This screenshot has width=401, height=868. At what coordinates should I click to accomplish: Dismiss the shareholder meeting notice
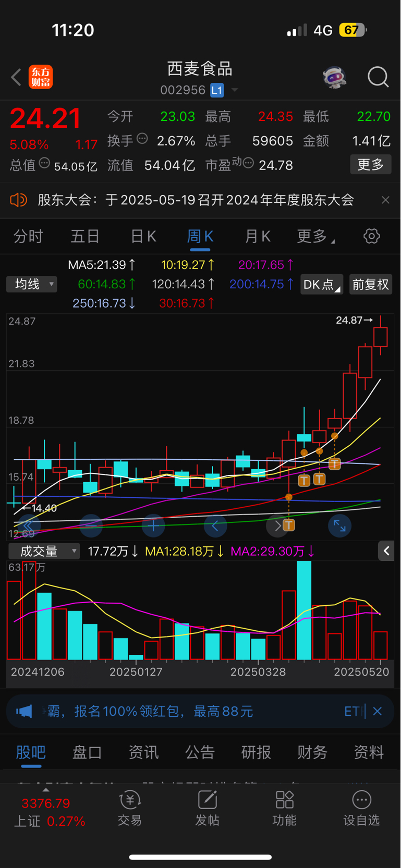click(x=385, y=200)
